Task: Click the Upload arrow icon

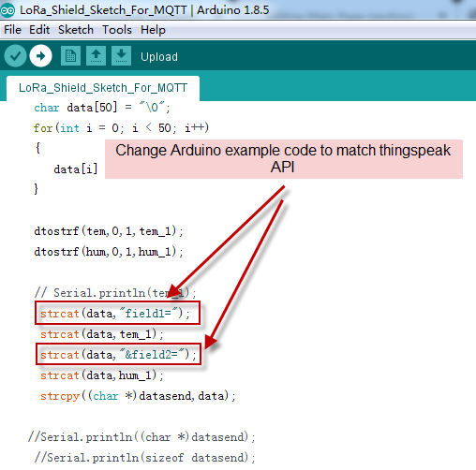Action: coord(40,56)
